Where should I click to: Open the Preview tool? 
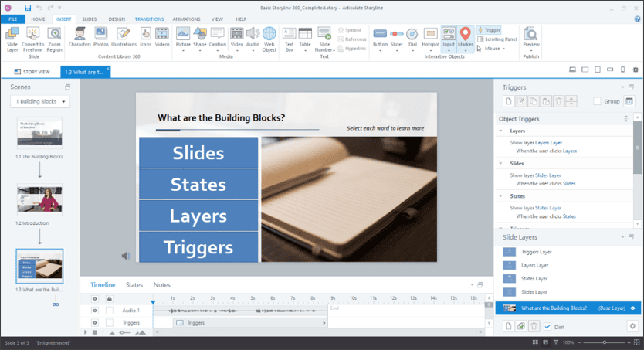tap(531, 37)
